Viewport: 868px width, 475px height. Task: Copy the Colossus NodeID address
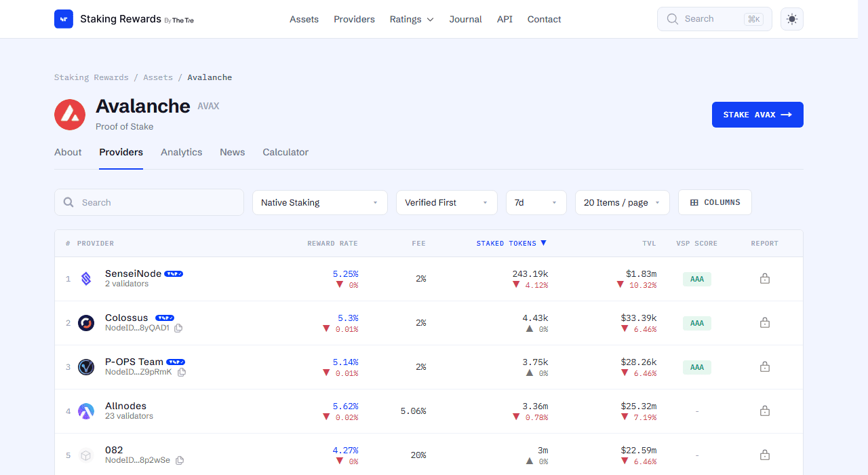(178, 328)
